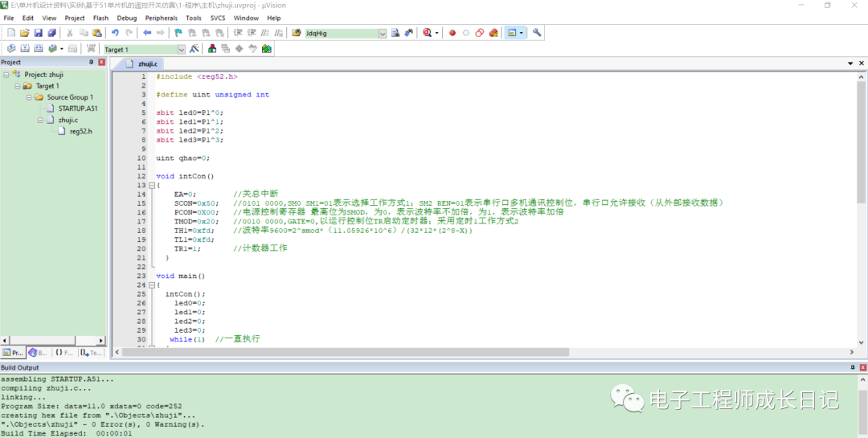Uncomment the selection with the uncomment icon
Viewport: 868px width, 438px height.
278,33
